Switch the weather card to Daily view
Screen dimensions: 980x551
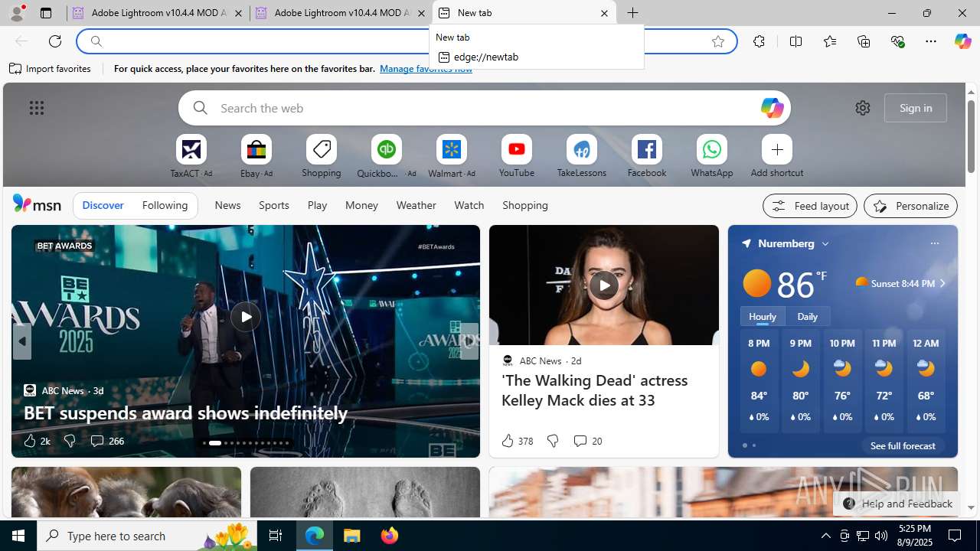pyautogui.click(x=807, y=316)
